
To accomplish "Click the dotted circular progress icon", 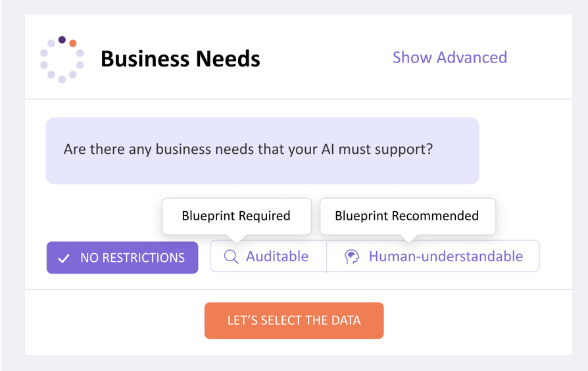I will point(62,59).
